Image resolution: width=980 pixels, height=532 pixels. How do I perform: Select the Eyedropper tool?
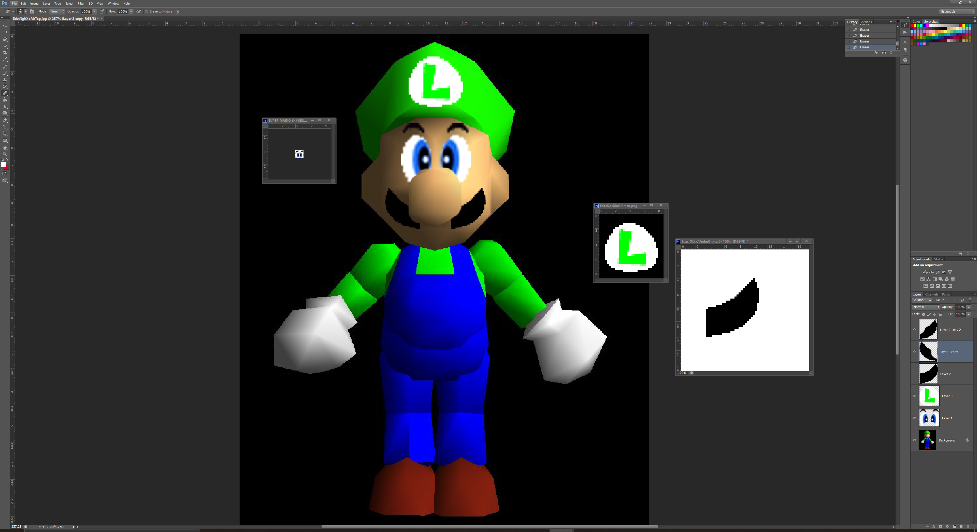point(5,59)
